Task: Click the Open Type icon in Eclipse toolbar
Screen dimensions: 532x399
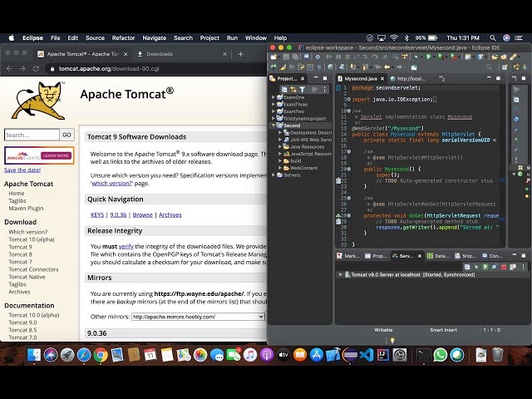Action: tap(495, 57)
